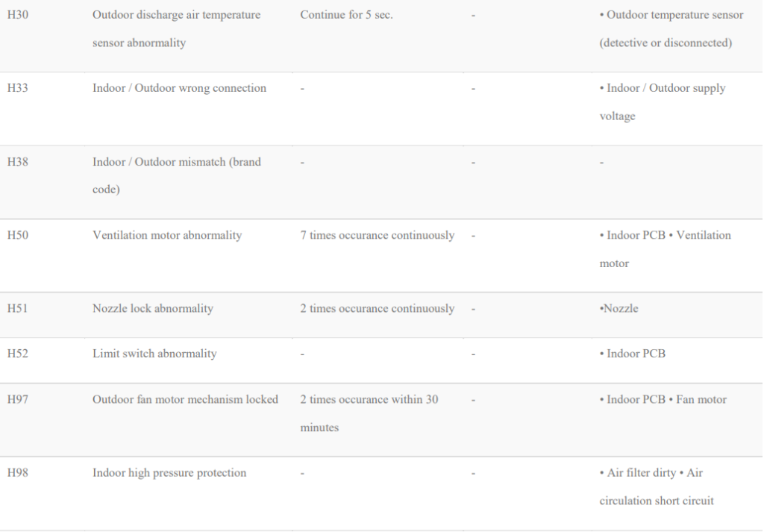The height and width of the screenshot is (532, 764).
Task: Click "2 times occurance continuously" text
Action: click(x=378, y=308)
